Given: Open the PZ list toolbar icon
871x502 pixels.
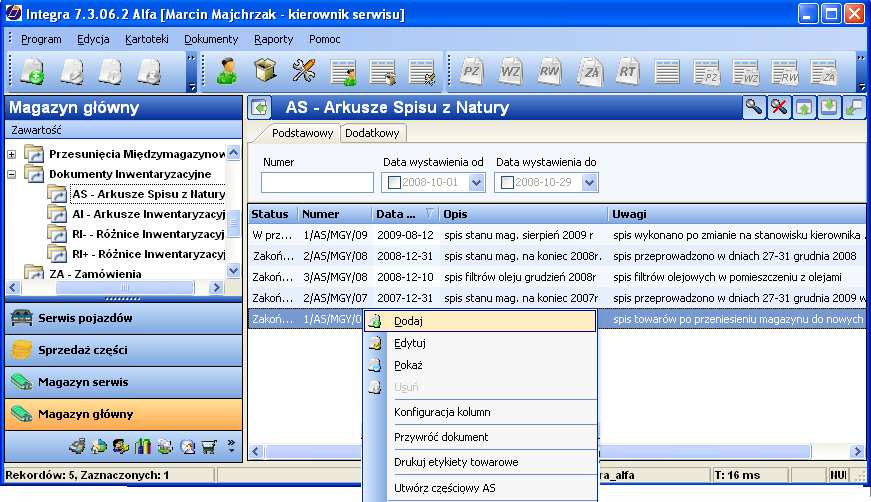Looking at the screenshot, I should click(707, 73).
